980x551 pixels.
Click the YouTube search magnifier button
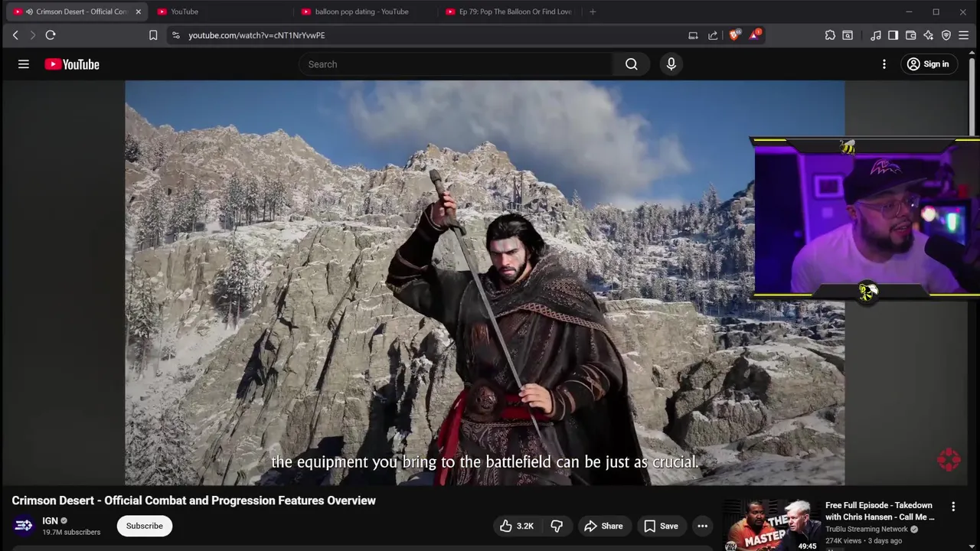(x=632, y=64)
